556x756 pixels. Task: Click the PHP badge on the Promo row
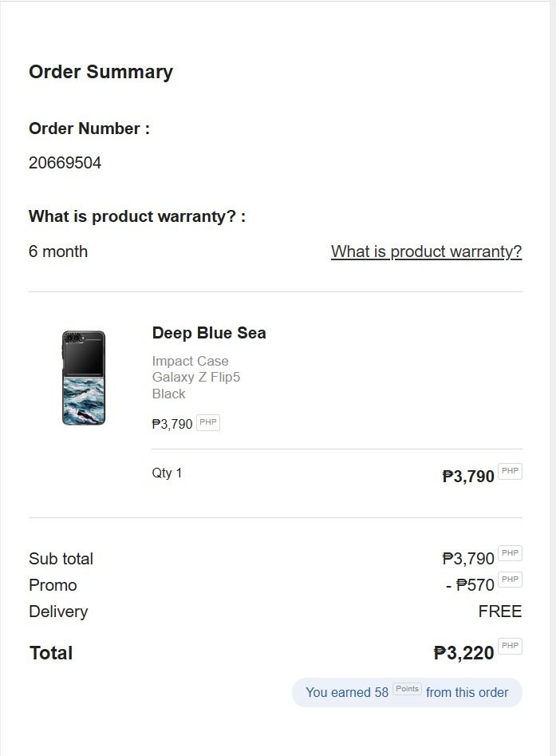tap(510, 580)
